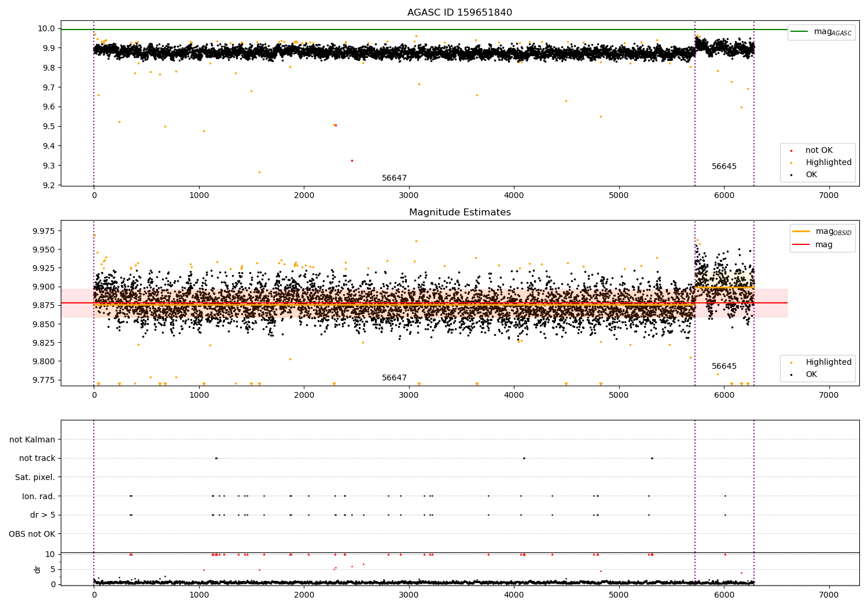868x608 pixels.
Task: Click x-axis tick "4000" under the bottom plot
Action: (x=514, y=595)
